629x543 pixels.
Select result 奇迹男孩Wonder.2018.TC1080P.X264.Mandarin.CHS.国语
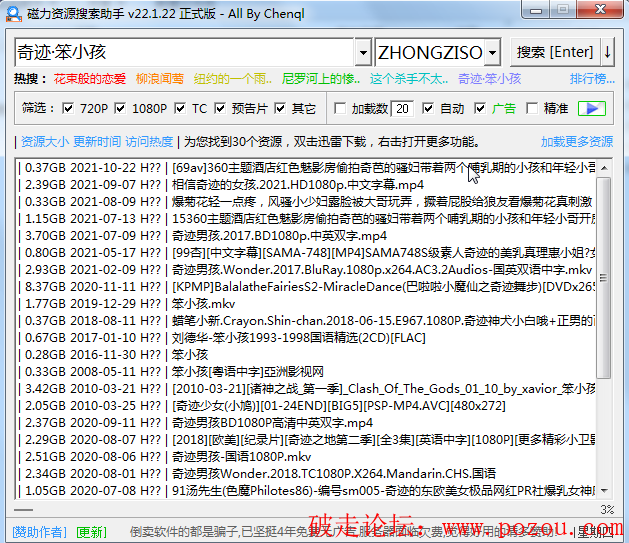click(x=306, y=474)
